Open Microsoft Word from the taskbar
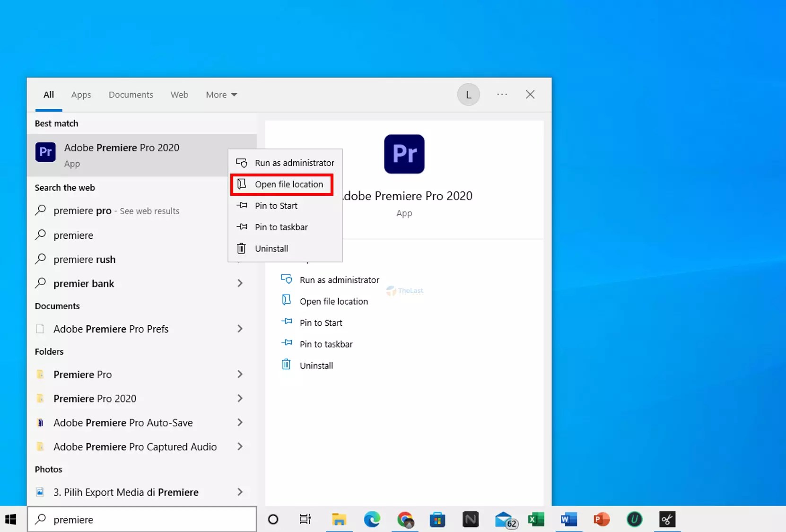Screen dimensions: 786x532 [x=568, y=519]
